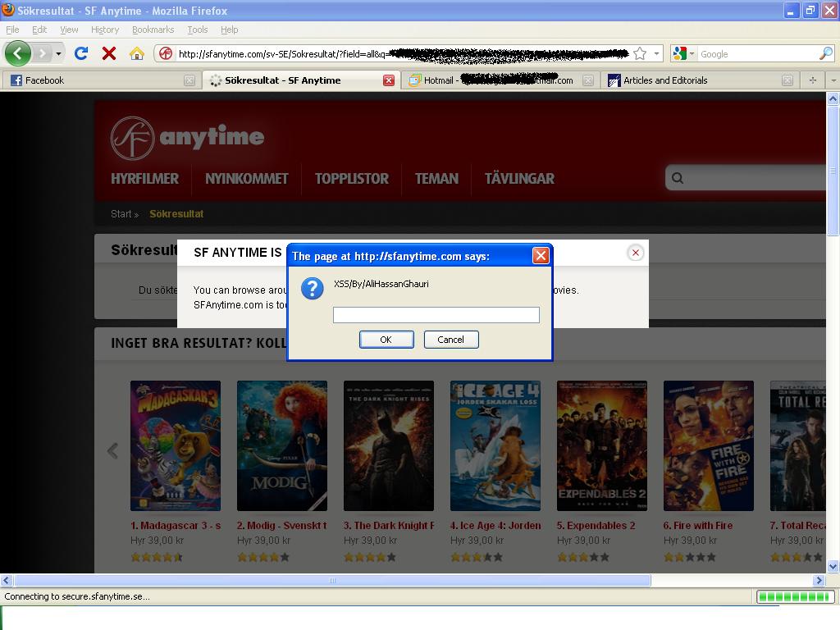The height and width of the screenshot is (630, 840).
Task: Open the Ice Age 4 movie poster
Action: pyautogui.click(x=495, y=445)
